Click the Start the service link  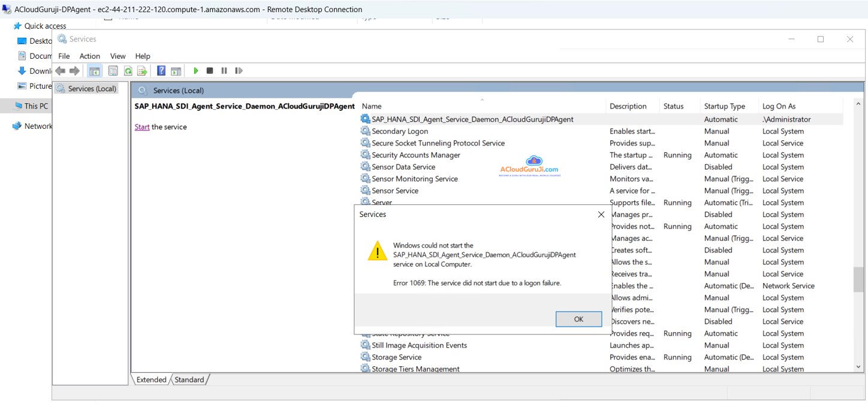(142, 127)
